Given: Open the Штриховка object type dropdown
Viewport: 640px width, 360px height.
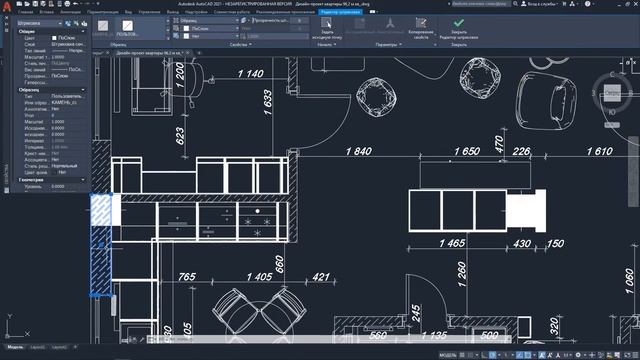Looking at the screenshot, I should (39, 24).
